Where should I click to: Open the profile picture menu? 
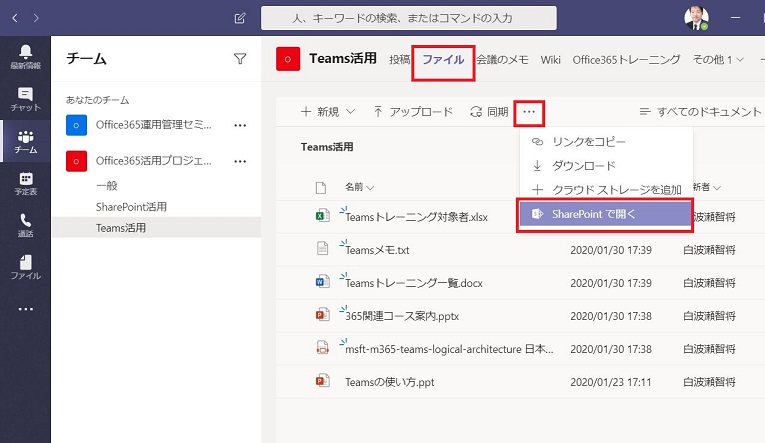pos(696,18)
